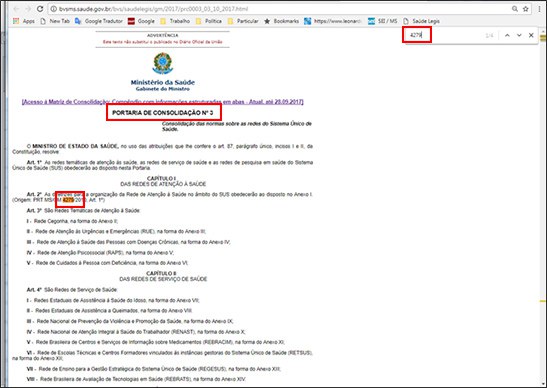This screenshot has width=547, height=388.
Task: Click the REBRACIM item line
Action: (156, 342)
